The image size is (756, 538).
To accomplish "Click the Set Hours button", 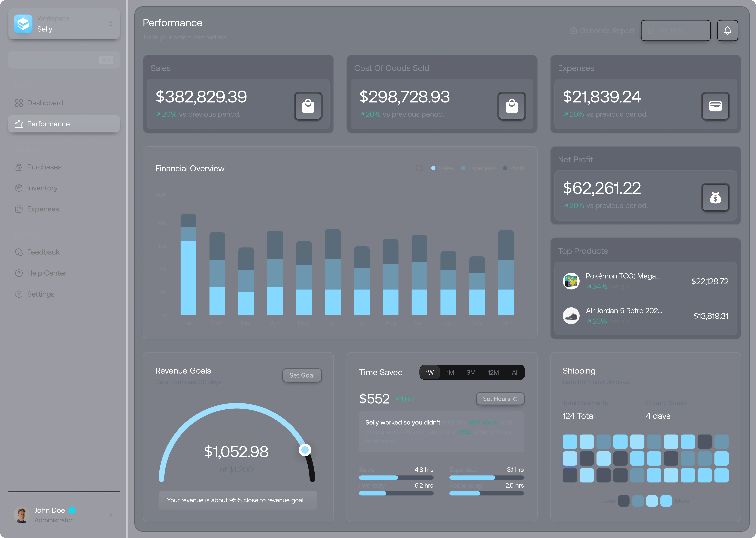I will click(x=500, y=399).
